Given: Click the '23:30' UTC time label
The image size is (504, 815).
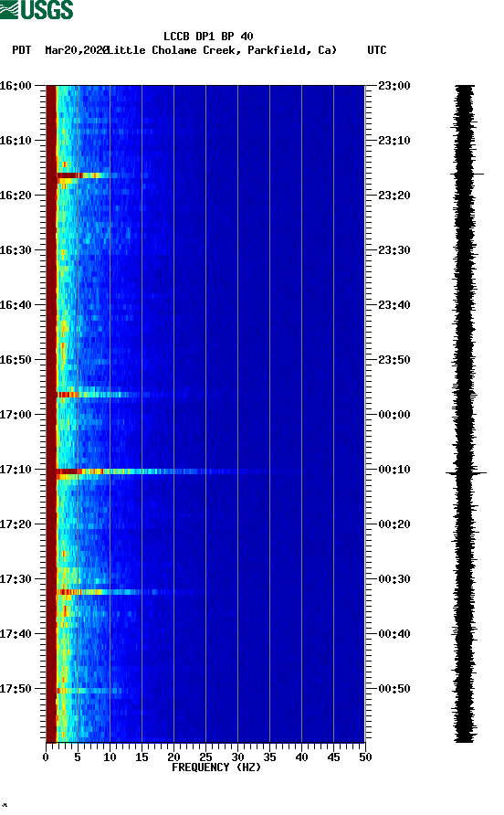Looking at the screenshot, I should pos(394,250).
